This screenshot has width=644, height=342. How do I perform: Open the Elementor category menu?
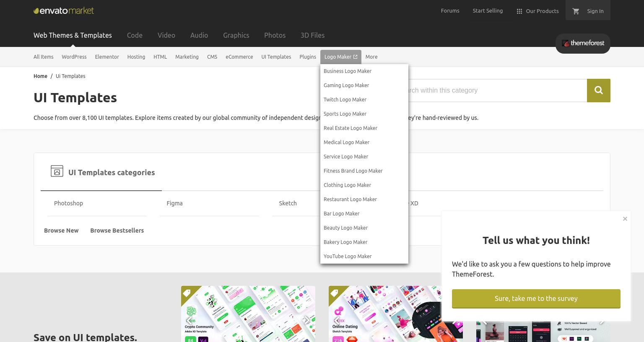107,57
